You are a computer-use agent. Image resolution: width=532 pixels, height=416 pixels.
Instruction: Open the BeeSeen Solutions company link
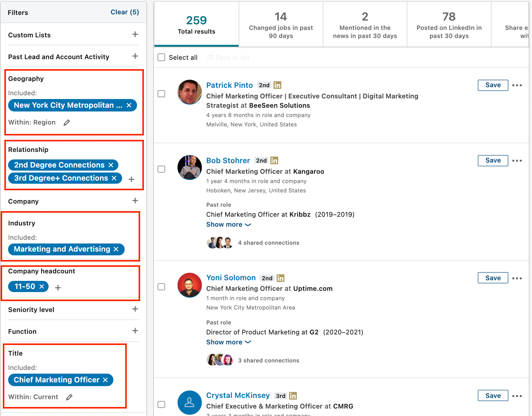(279, 106)
